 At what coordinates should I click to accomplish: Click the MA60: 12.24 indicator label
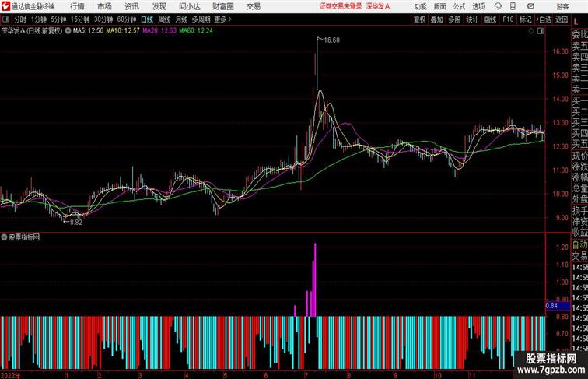point(196,31)
